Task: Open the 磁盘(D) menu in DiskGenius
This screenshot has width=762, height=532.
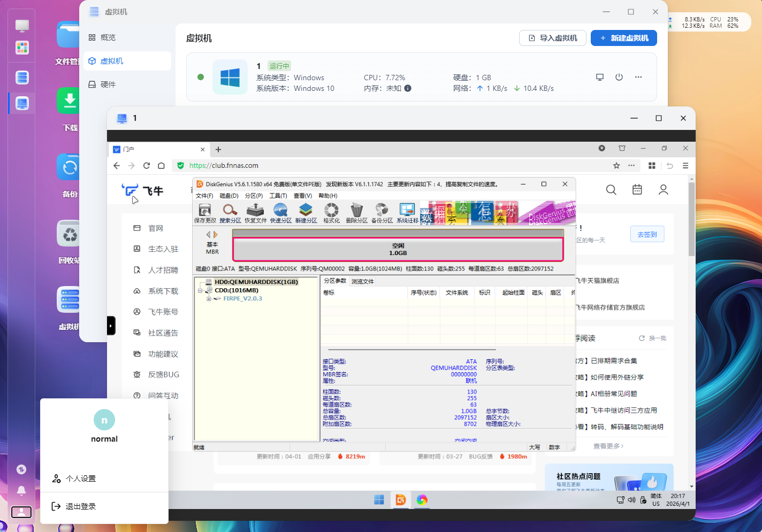Action: tap(229, 196)
